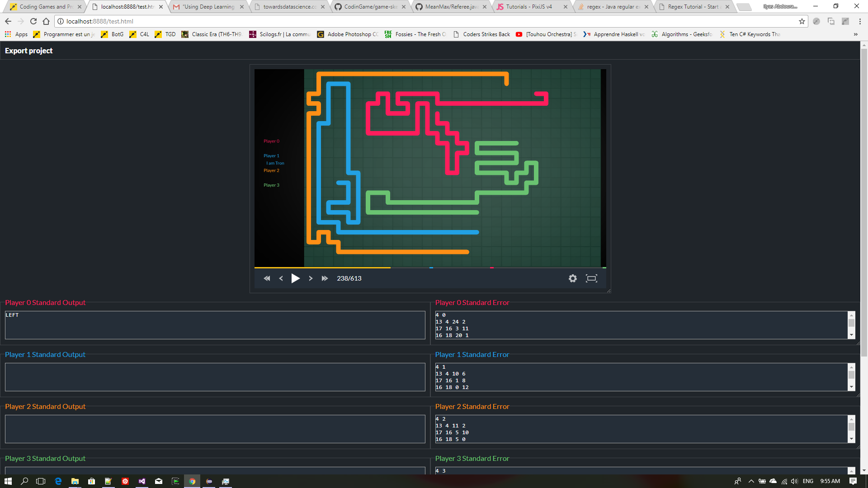This screenshot has height=488, width=868.
Task: Open Microsoft Store from taskbar
Action: pos(91,481)
